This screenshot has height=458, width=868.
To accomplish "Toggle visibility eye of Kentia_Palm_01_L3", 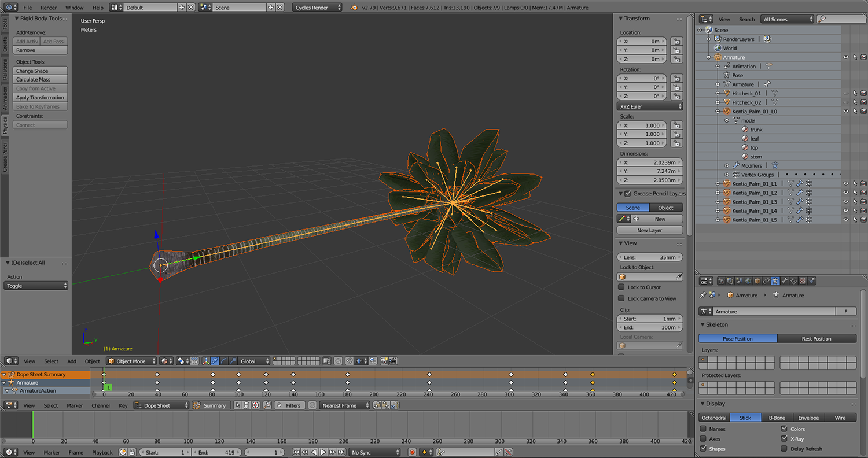I will [x=846, y=202].
